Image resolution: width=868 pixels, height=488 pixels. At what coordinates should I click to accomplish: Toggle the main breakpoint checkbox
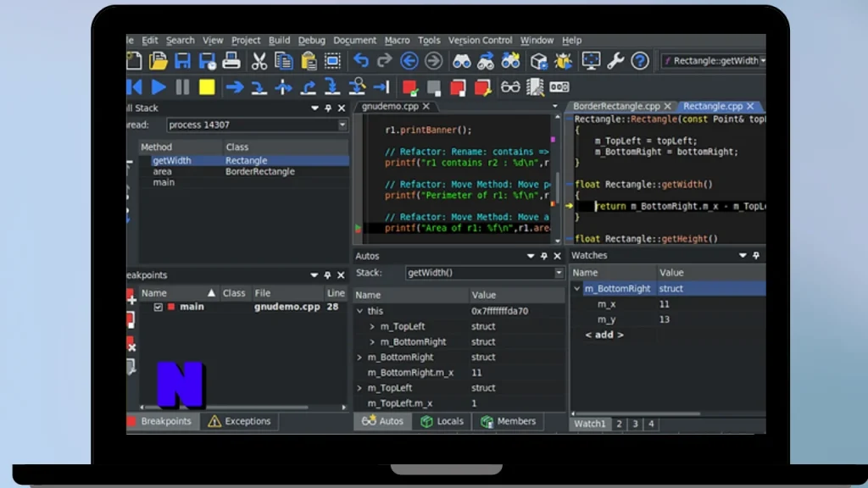[159, 307]
